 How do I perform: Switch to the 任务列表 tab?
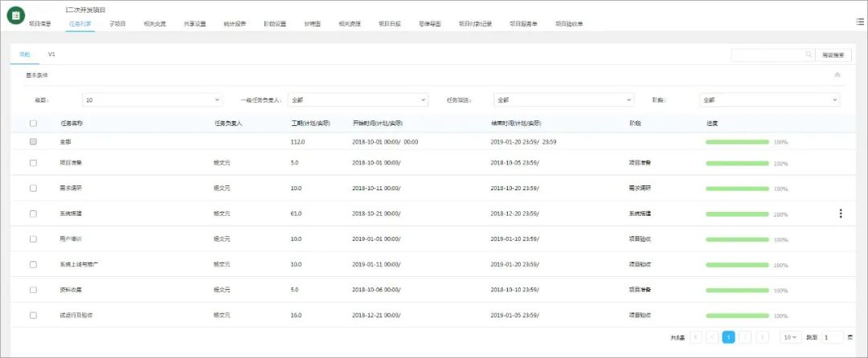[80, 24]
